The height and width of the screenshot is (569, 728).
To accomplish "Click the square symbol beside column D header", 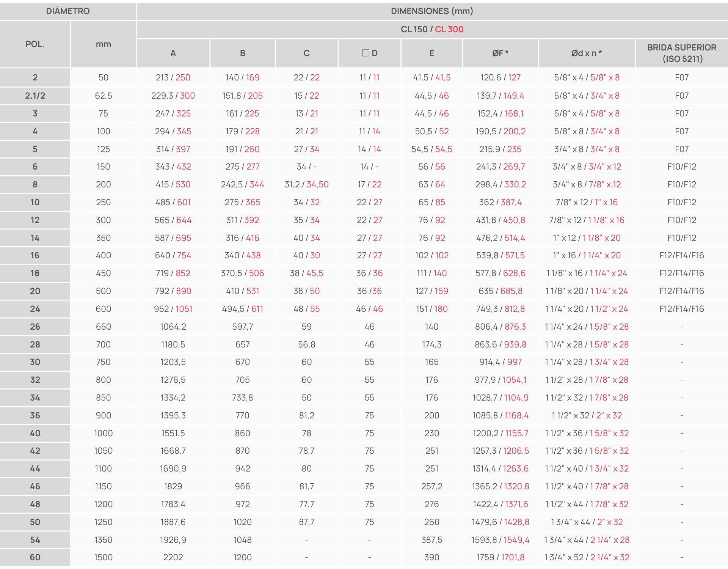I will (366, 53).
